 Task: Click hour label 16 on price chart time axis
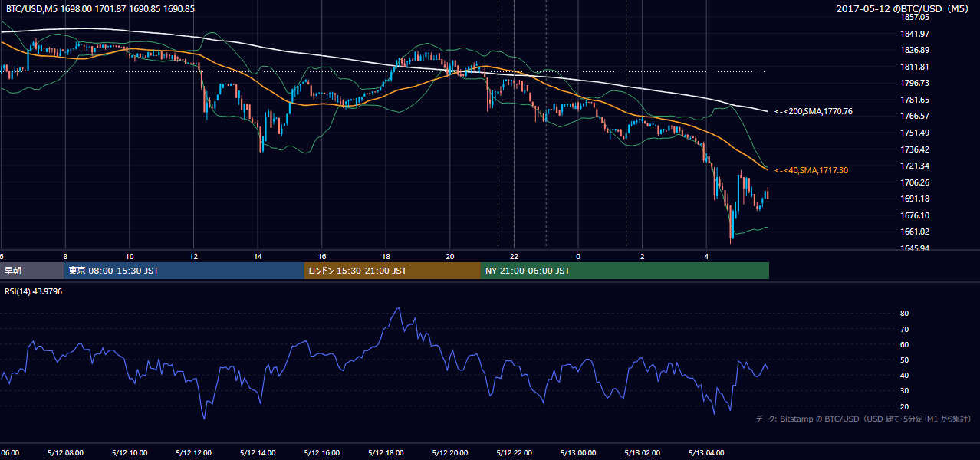[322, 256]
